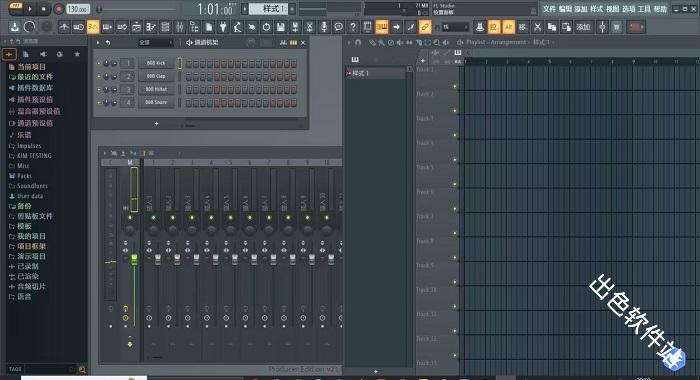Open the 视图 menu

612,9
